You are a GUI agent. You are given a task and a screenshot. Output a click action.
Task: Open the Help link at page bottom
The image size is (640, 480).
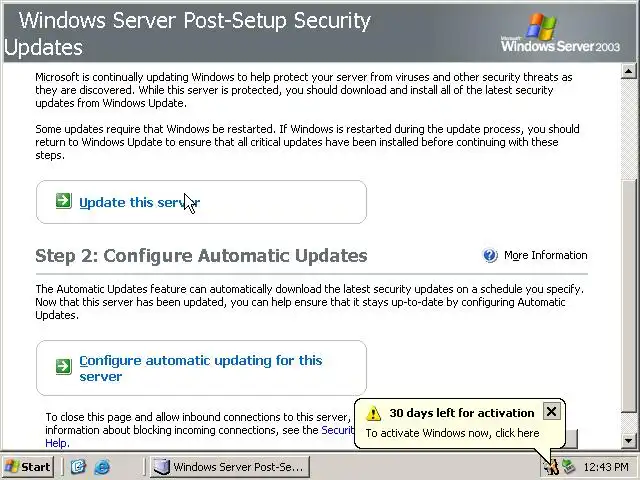coord(56,442)
